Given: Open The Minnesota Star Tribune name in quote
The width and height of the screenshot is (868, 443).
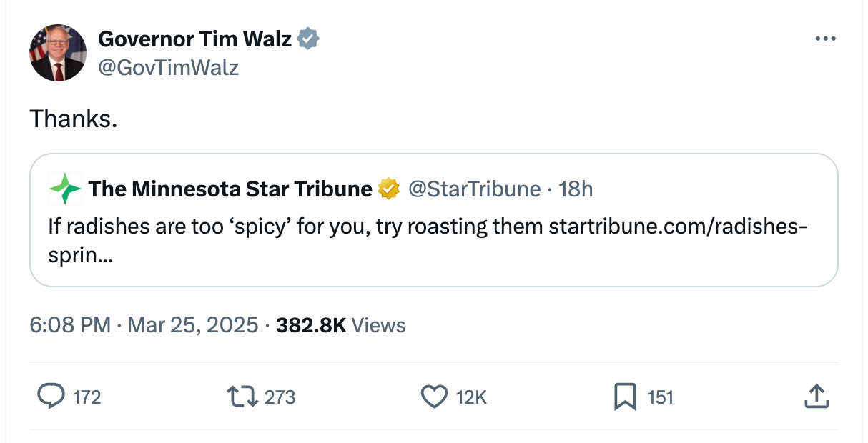Looking at the screenshot, I should tap(230, 189).
